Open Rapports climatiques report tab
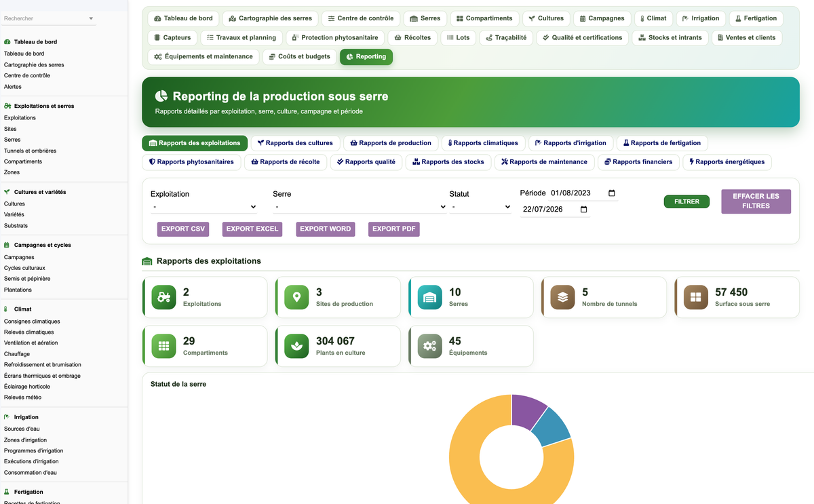 (x=483, y=143)
